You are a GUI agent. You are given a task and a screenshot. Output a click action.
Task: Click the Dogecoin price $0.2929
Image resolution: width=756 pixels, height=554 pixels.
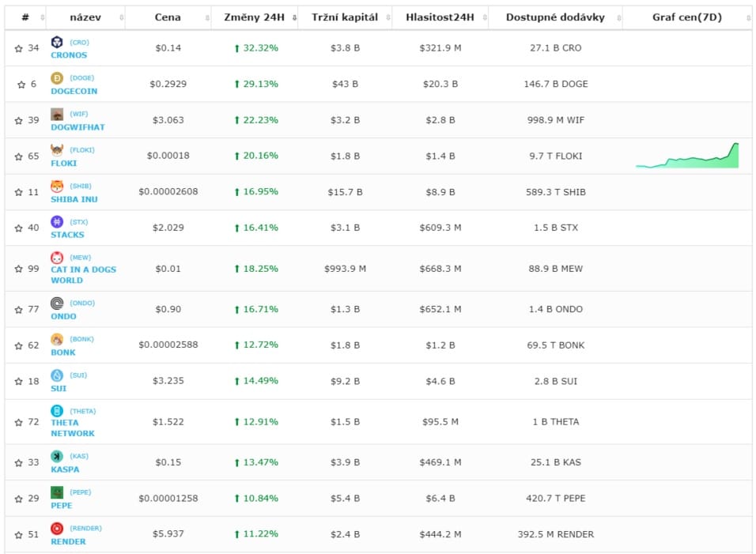168,84
